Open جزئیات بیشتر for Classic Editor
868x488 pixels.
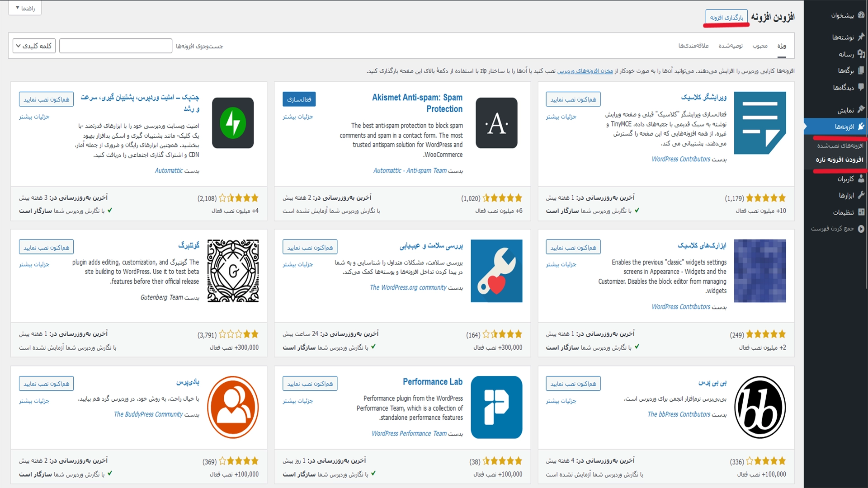pyautogui.click(x=561, y=117)
